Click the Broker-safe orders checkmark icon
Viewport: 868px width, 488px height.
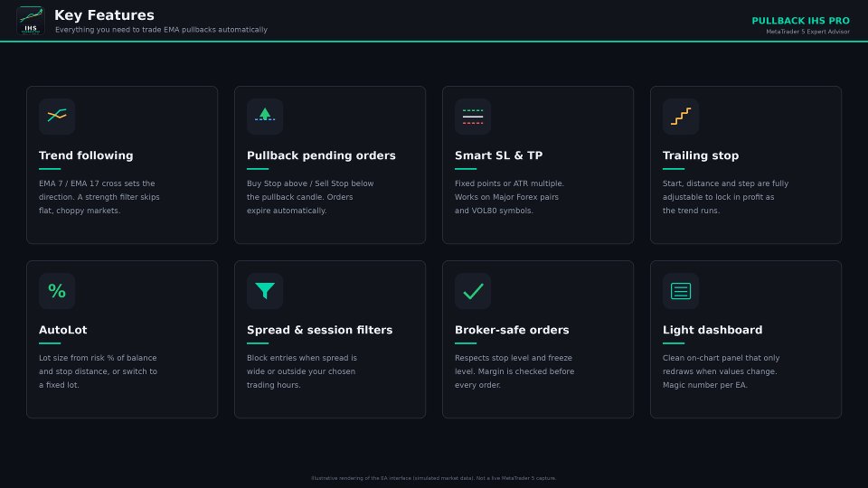pos(473,291)
